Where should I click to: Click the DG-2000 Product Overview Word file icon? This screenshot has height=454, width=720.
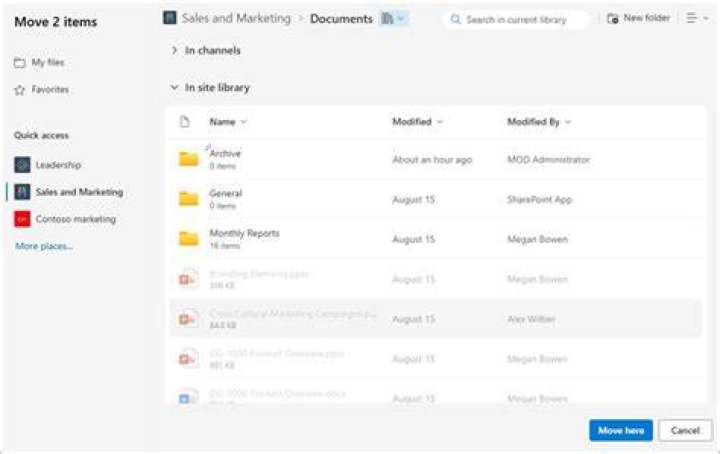pyautogui.click(x=188, y=398)
